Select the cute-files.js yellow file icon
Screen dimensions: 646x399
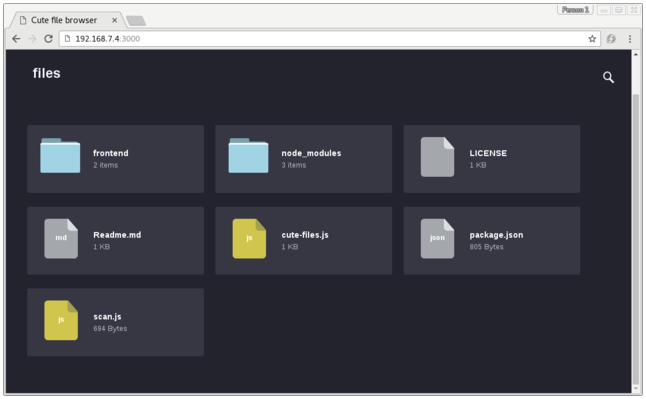249,239
